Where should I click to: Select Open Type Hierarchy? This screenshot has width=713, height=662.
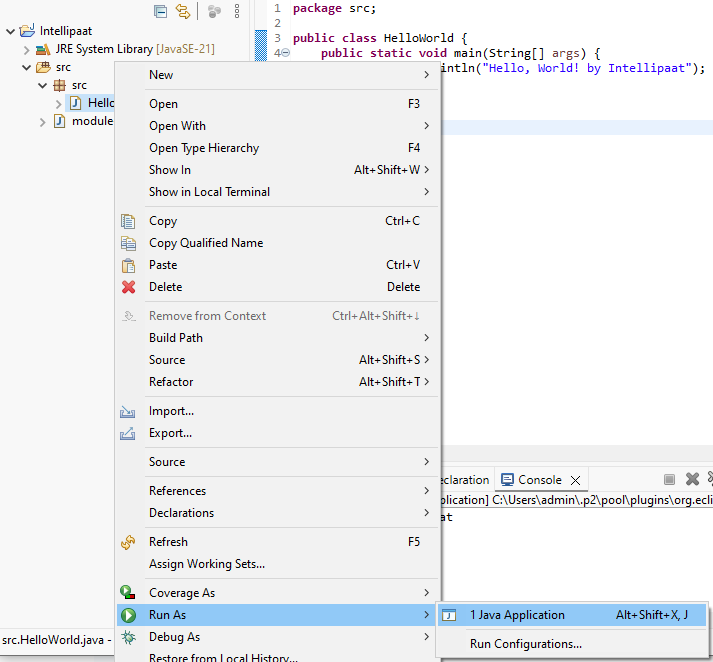pyautogui.click(x=278, y=148)
